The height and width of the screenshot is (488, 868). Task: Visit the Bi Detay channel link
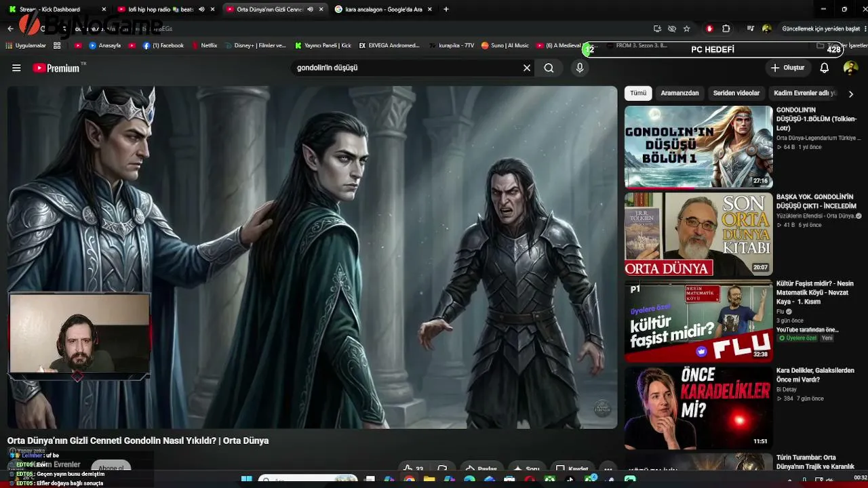pyautogui.click(x=787, y=390)
